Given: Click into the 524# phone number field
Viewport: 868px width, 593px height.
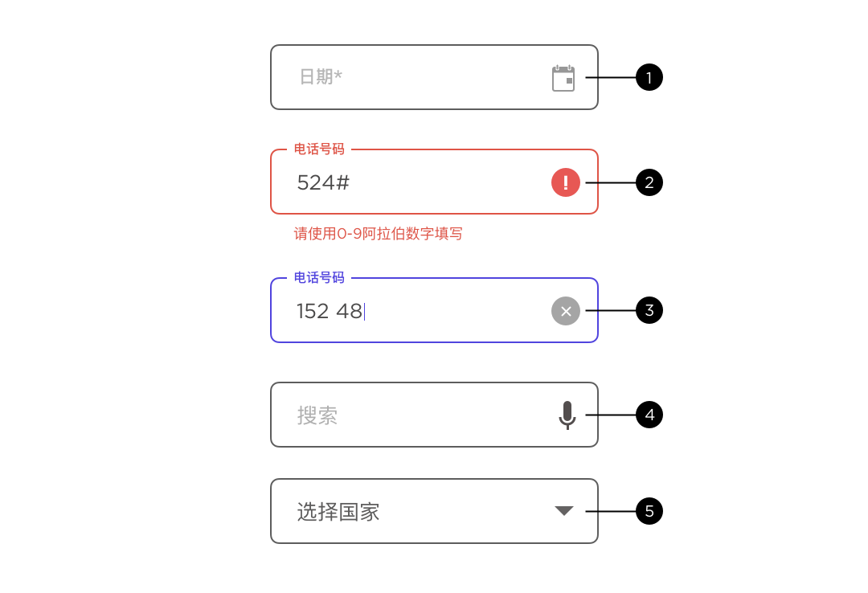Looking at the screenshot, I should pos(434,182).
